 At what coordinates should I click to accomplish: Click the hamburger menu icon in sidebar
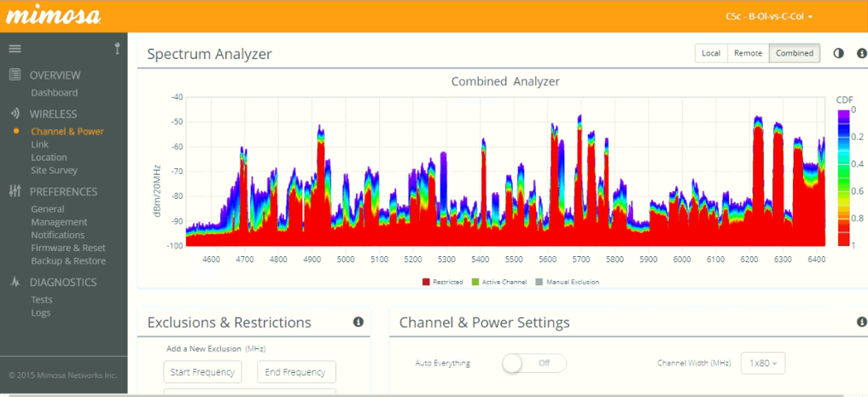[15, 49]
